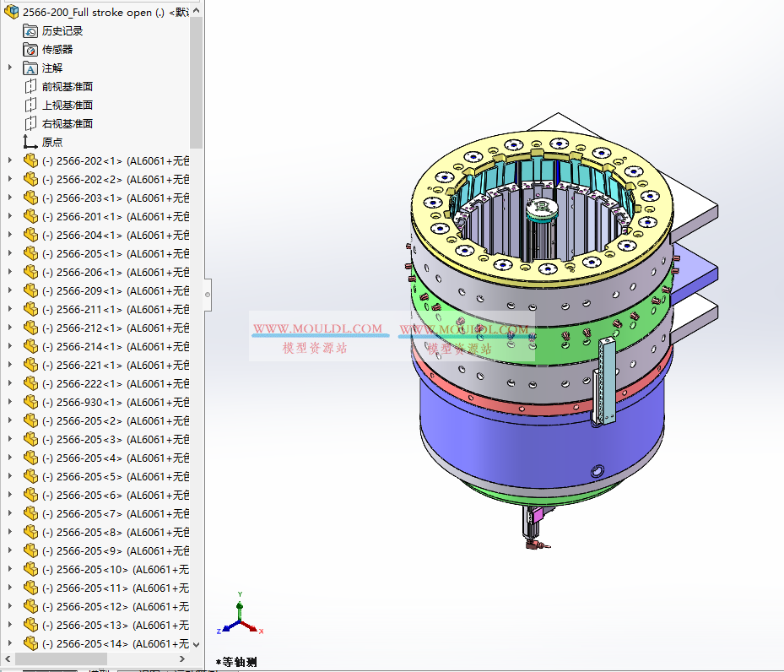Expand component 2566-205<14> in the tree
This screenshot has width=784, height=672.
(10, 643)
